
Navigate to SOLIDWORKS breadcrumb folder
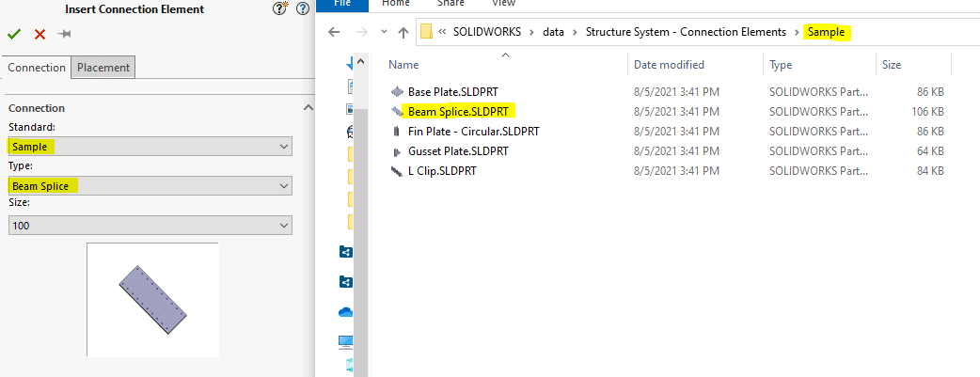[487, 32]
